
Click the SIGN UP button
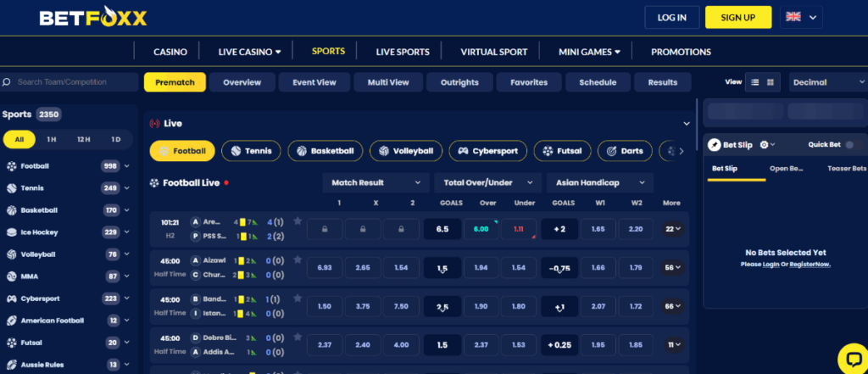tap(738, 17)
